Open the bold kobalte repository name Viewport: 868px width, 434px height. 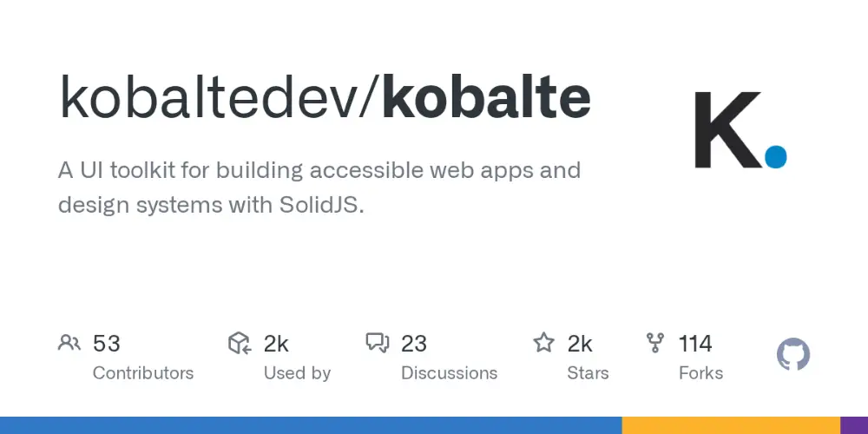487,98
